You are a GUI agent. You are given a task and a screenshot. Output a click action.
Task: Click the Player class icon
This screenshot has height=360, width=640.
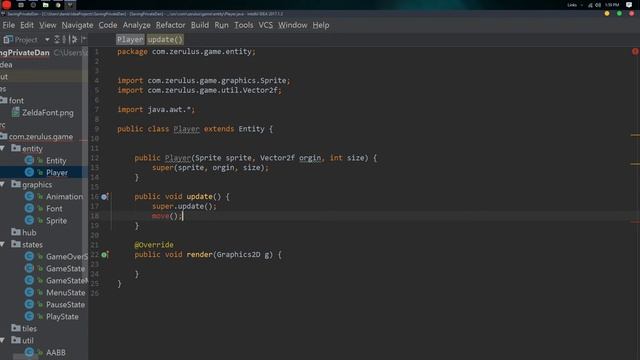29,172
